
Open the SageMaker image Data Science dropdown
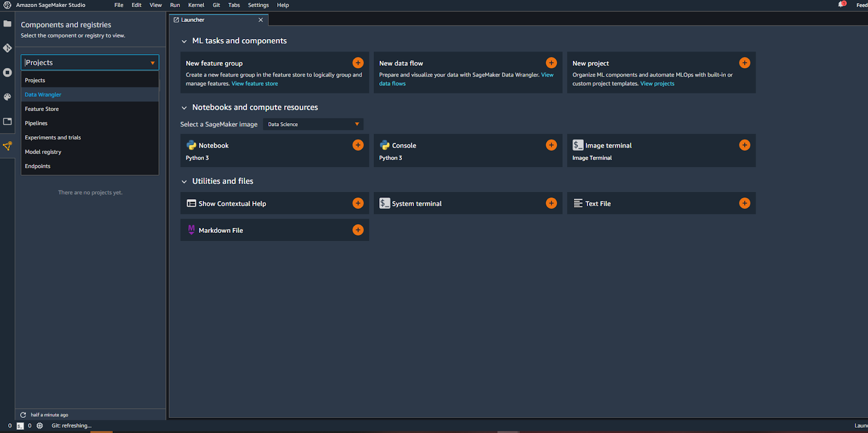313,124
